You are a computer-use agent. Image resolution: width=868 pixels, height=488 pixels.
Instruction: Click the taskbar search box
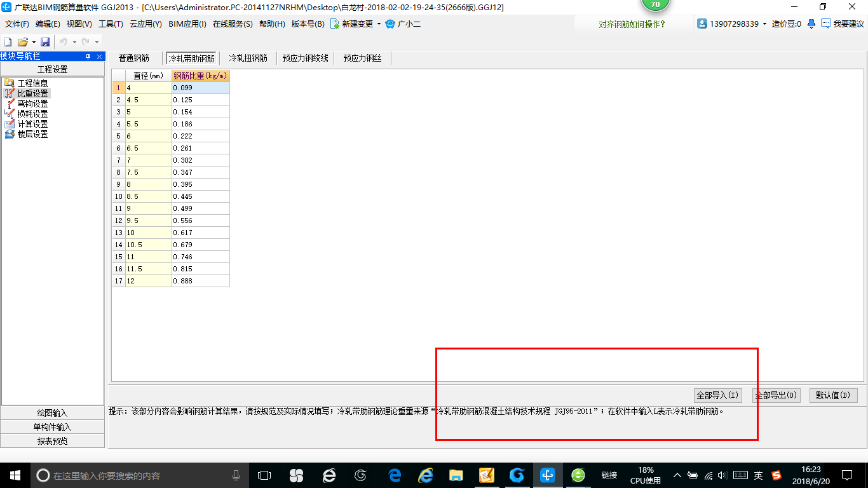[x=140, y=475]
